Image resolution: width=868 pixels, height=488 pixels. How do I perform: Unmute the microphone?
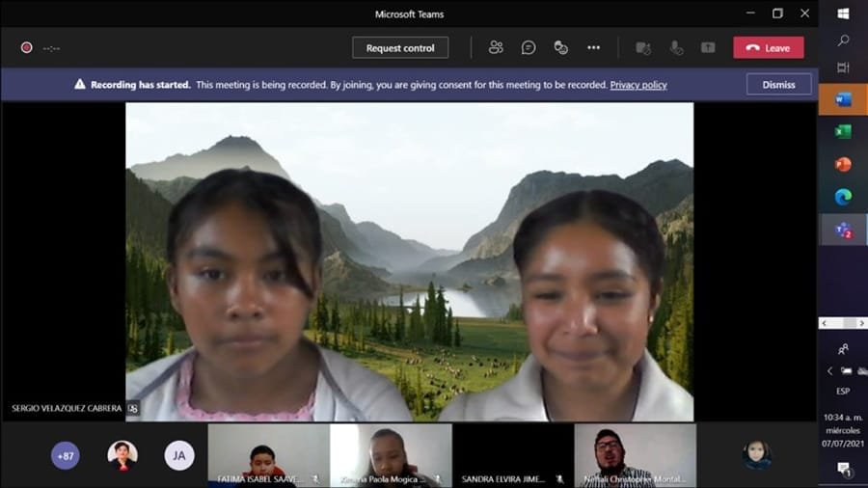pos(676,47)
